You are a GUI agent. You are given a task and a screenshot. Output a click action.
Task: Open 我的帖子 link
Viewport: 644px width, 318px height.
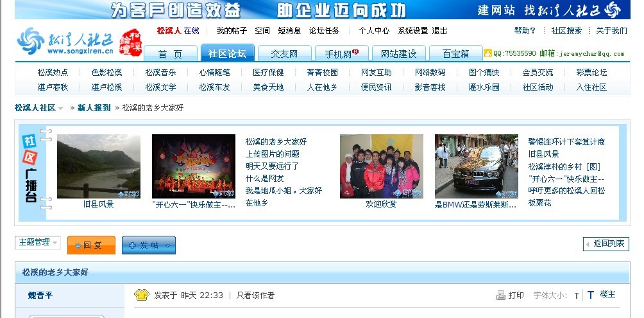[x=232, y=31]
